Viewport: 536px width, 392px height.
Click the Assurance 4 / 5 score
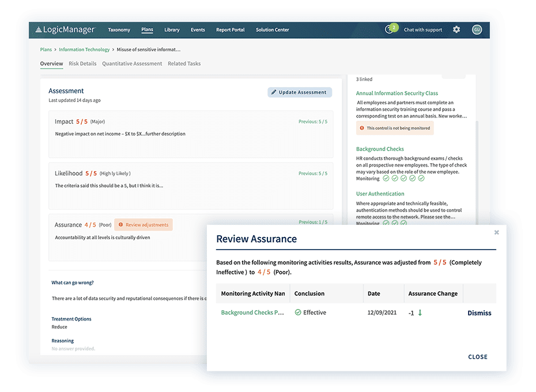point(90,225)
